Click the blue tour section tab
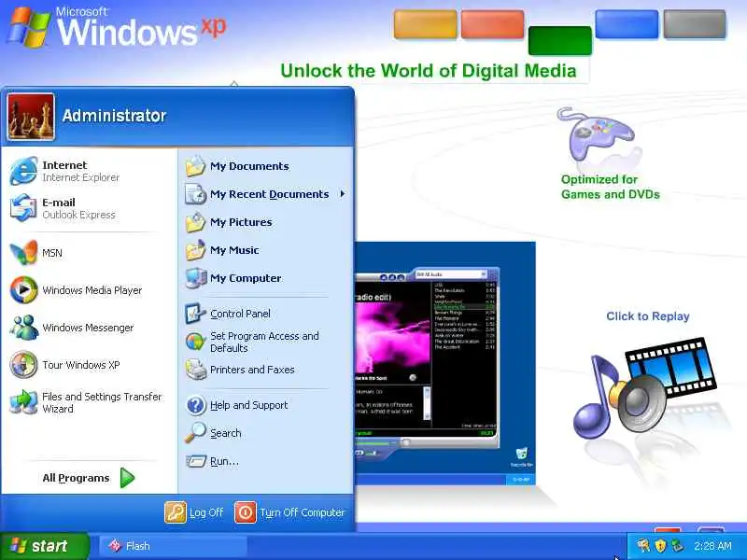Viewport: 747px width, 560px height. (x=627, y=24)
